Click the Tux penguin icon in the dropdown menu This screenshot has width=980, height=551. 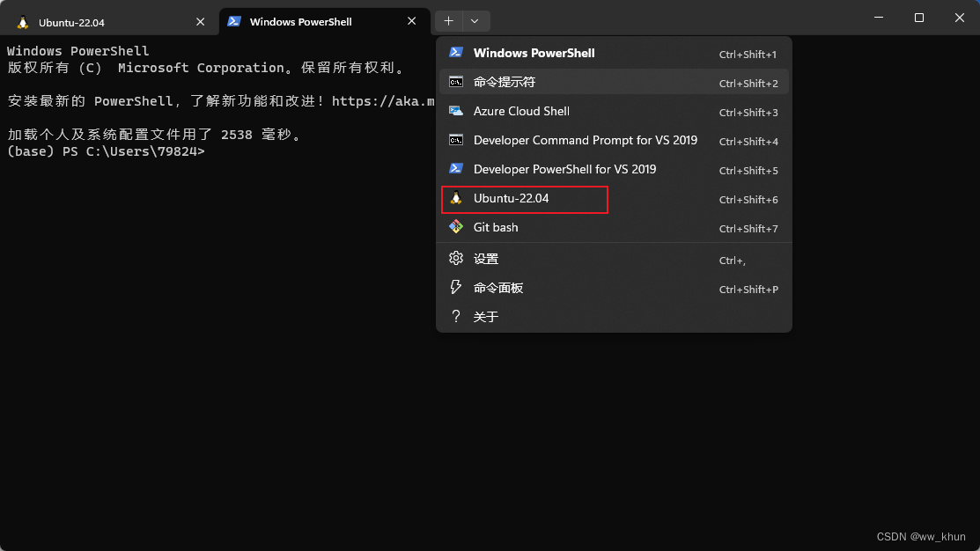[455, 198]
